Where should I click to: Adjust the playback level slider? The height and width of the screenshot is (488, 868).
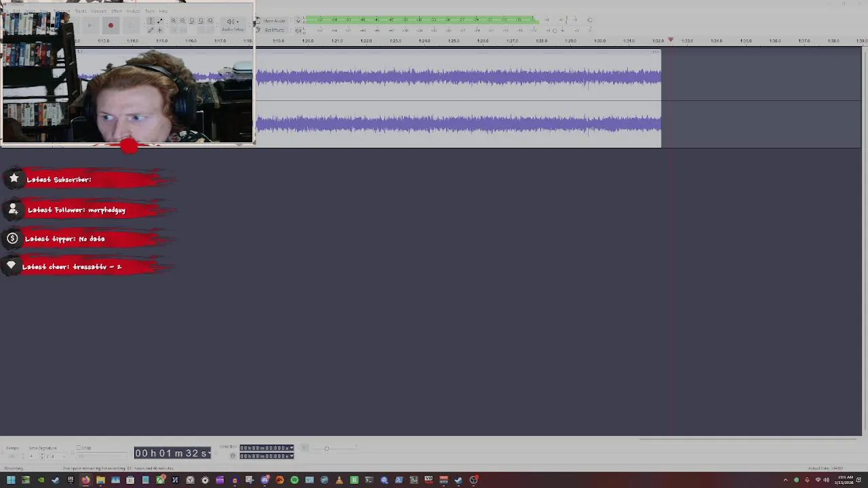pos(555,30)
